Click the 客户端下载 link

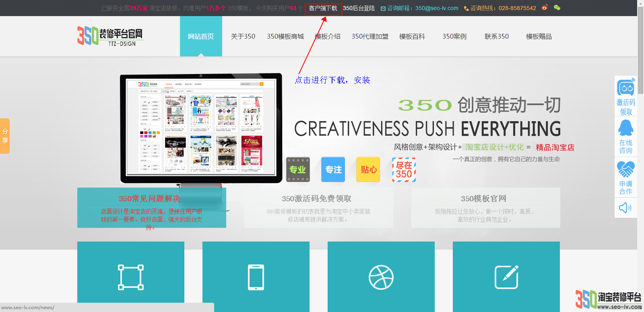[x=323, y=8]
